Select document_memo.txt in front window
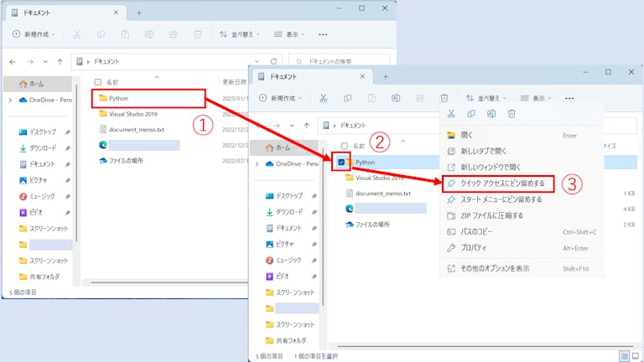 tap(378, 194)
